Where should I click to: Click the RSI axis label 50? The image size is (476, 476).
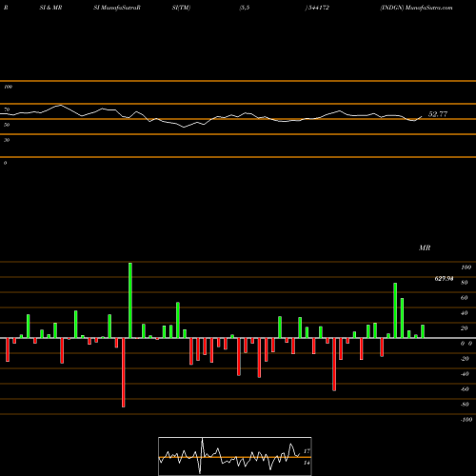click(x=7, y=125)
